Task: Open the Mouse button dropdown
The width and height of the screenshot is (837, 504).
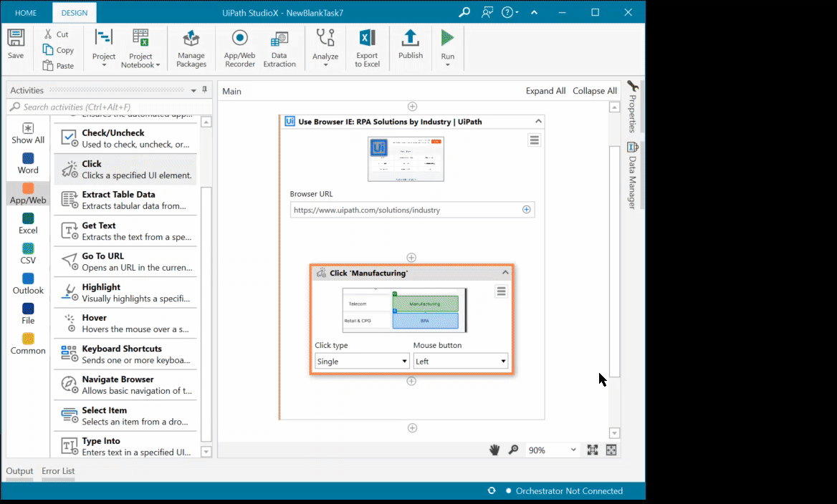Action: click(x=461, y=362)
